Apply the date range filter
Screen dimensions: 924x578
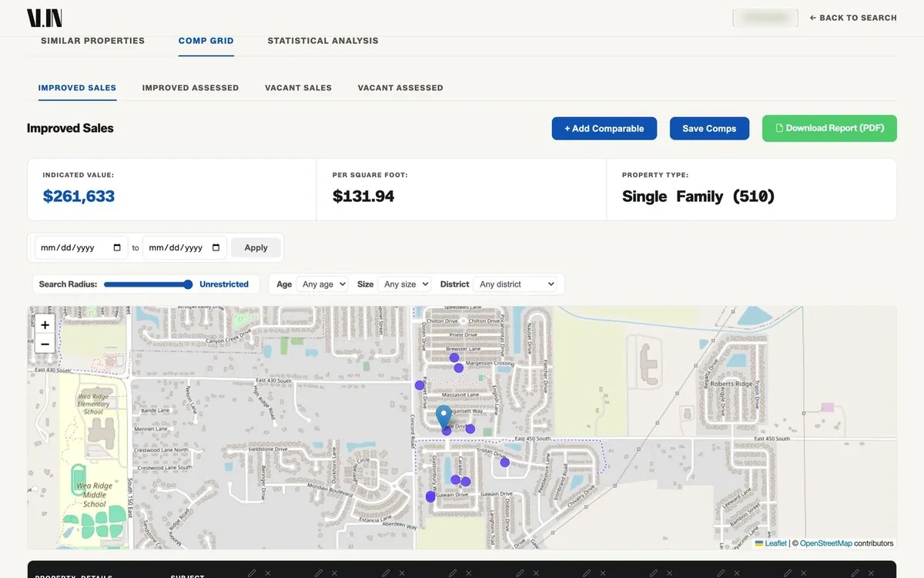pos(256,247)
